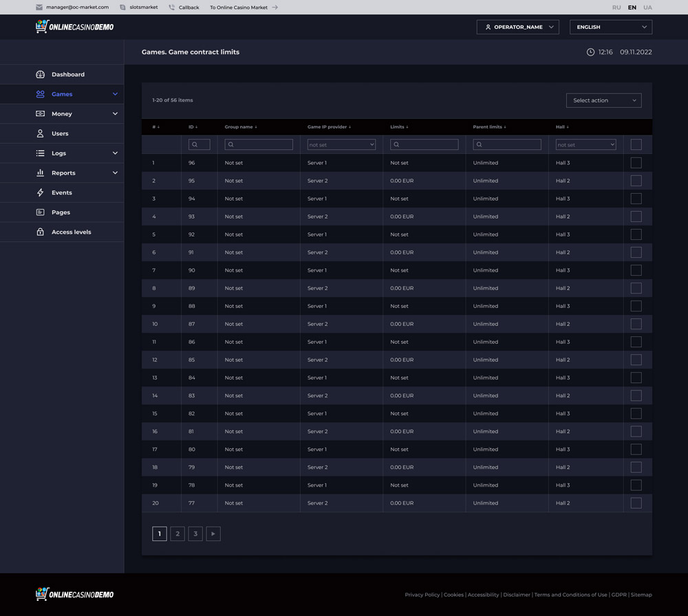This screenshot has width=688, height=616.
Task: Toggle the select-all checkbox in filter row
Action: [636, 144]
